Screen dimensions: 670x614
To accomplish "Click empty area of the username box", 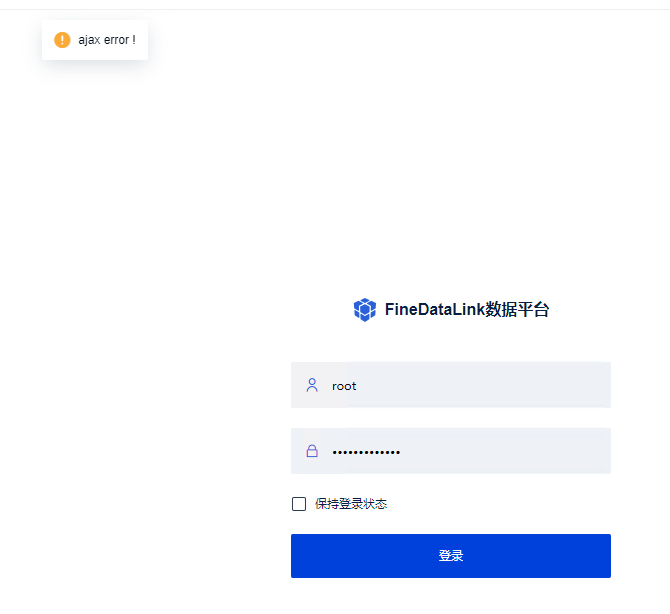I will click(x=483, y=385).
